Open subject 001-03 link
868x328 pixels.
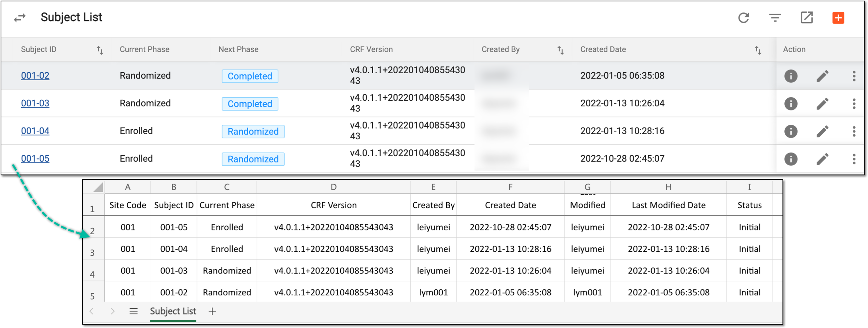click(x=35, y=103)
